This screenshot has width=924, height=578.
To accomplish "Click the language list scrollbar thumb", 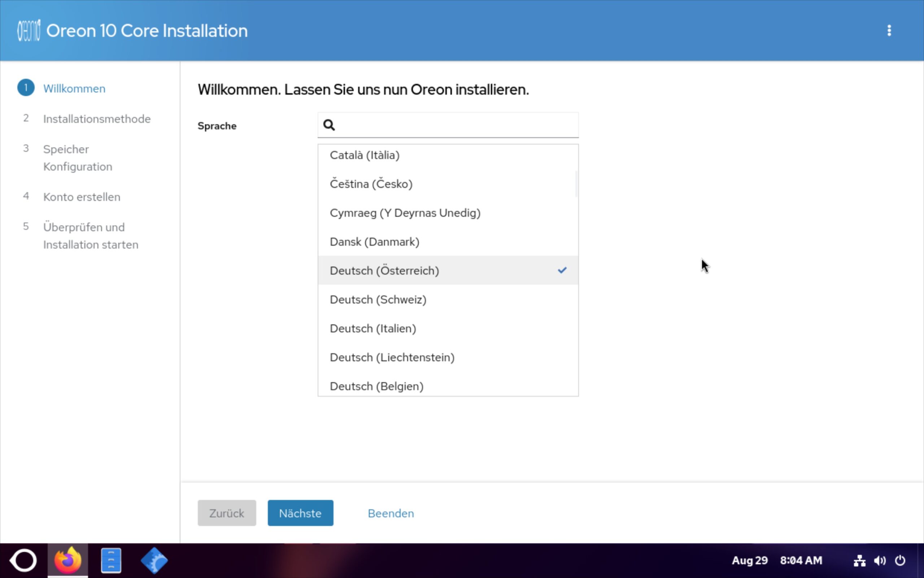I will 576,184.
